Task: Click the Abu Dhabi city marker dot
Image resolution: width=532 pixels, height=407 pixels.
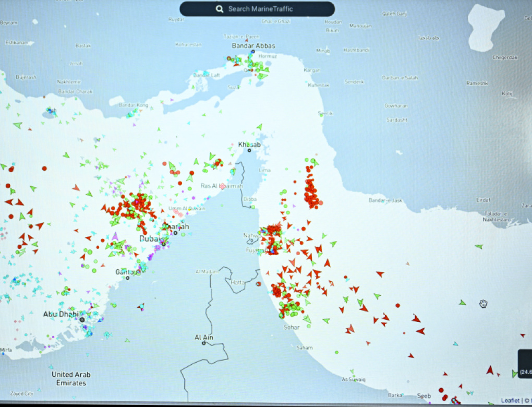Action: pos(82,319)
